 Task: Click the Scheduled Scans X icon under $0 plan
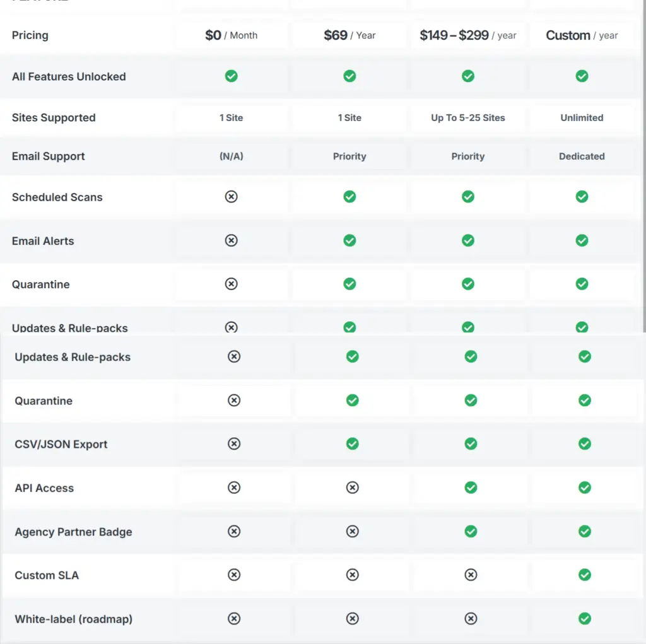(232, 197)
